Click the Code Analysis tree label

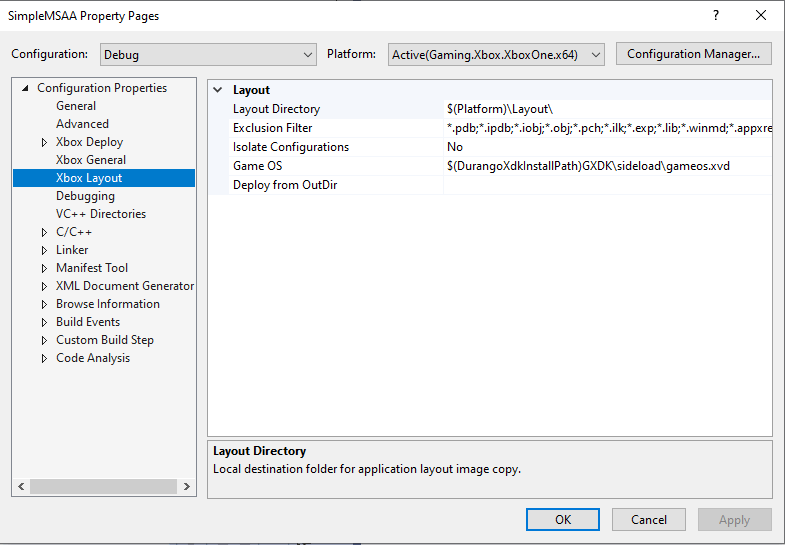point(93,358)
